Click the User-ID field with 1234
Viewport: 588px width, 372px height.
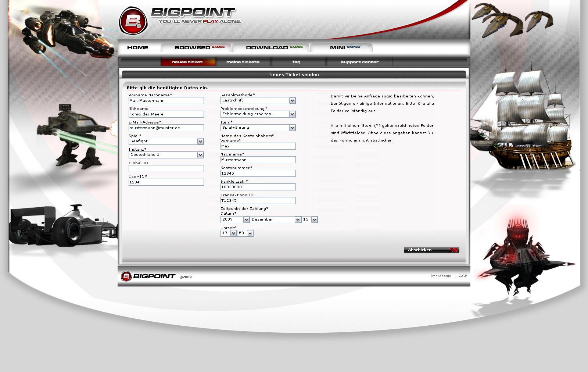[166, 182]
